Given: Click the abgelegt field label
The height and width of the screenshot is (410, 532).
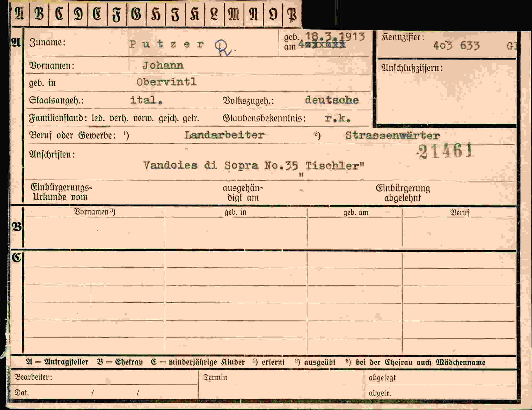Looking at the screenshot, I should coord(382,378).
